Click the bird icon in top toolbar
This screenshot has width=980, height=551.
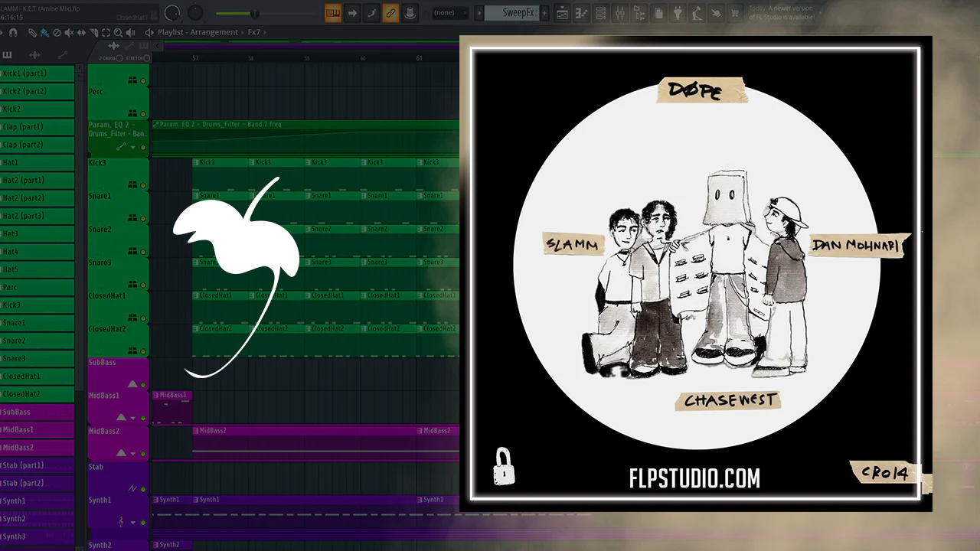point(716,12)
